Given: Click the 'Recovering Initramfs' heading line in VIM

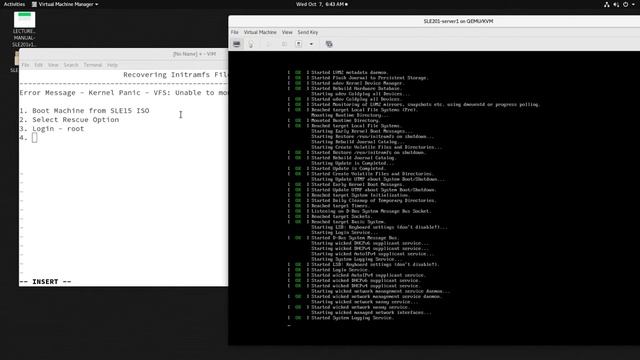Looking at the screenshot, I should [175, 75].
